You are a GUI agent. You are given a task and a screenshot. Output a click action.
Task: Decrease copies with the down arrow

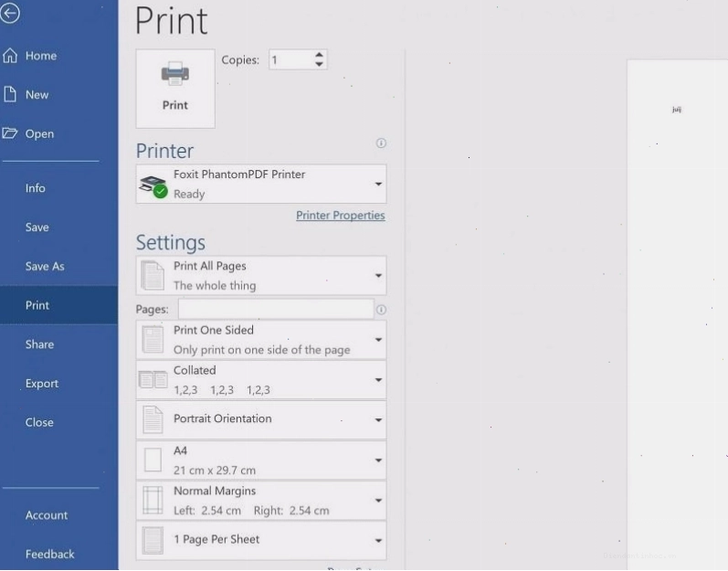(x=319, y=64)
